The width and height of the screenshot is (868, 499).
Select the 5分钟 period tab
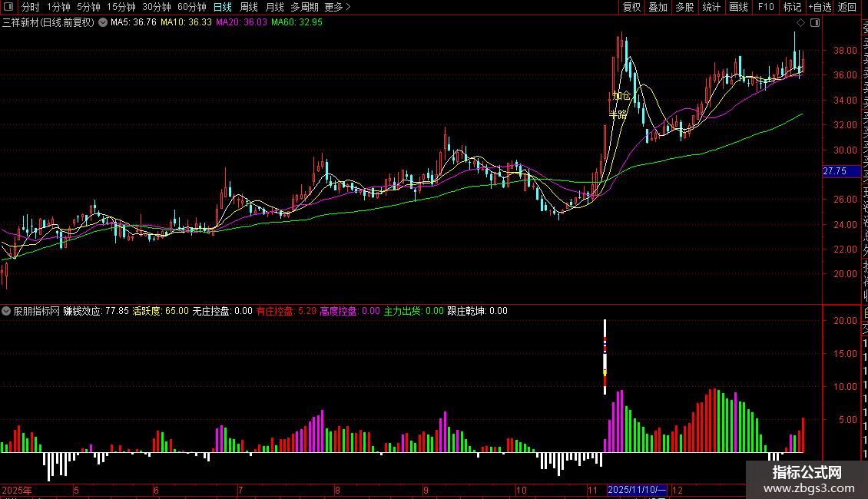(x=88, y=7)
